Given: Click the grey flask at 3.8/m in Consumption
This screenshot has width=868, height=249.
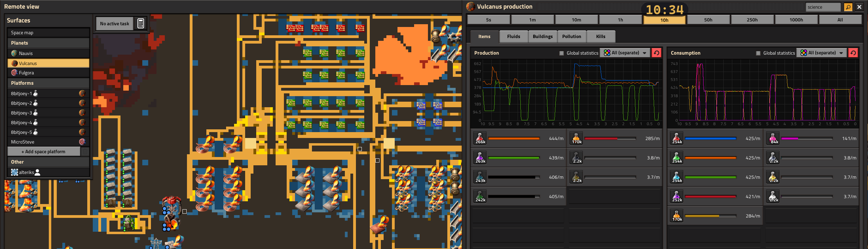Looking at the screenshot, I should tap(773, 158).
